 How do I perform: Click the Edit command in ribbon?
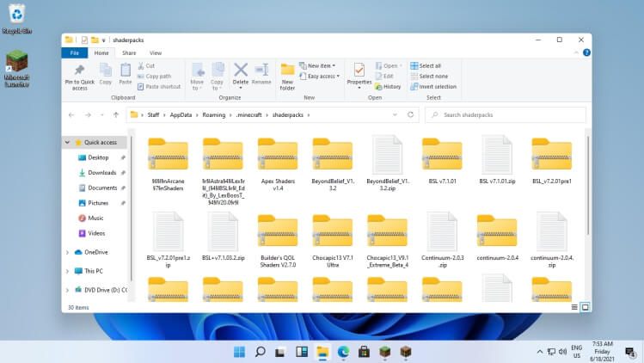tap(384, 76)
